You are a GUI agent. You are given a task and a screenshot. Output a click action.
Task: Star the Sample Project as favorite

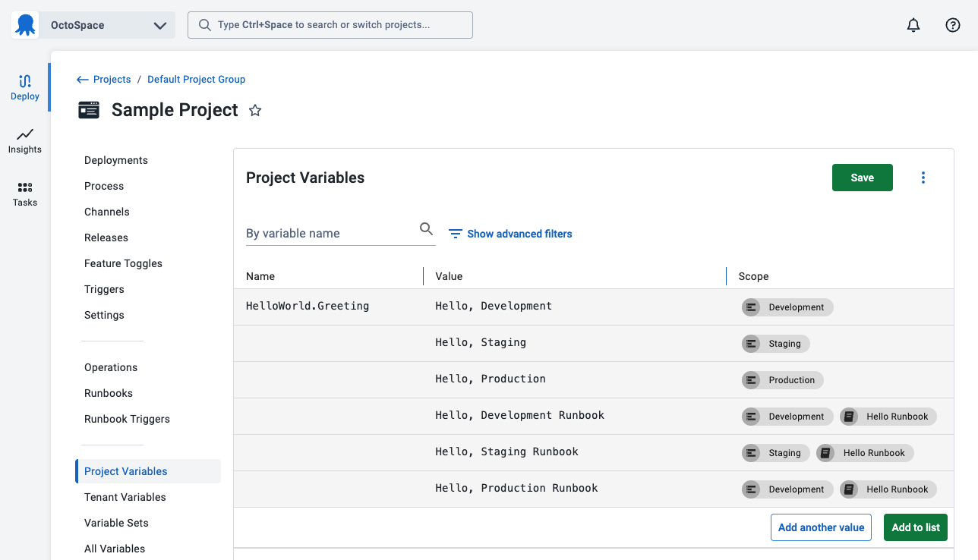[x=255, y=111]
